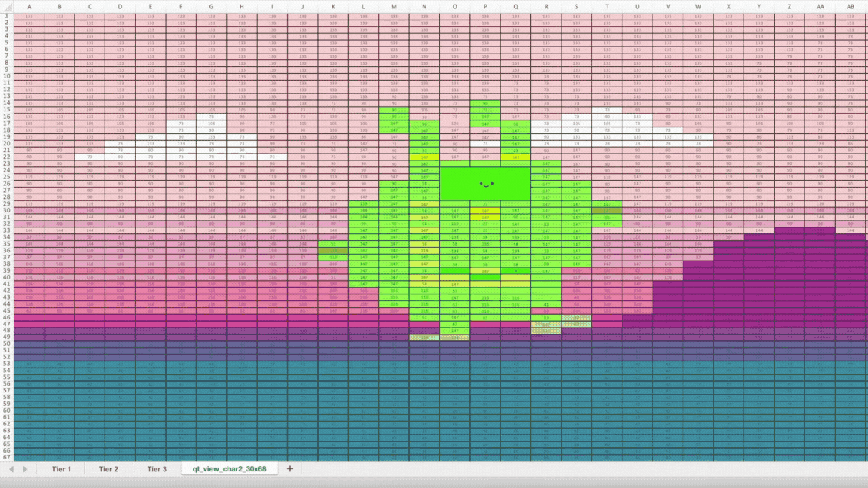Click the character's left eye cell
The width and height of the screenshot is (868, 488).
(480, 183)
